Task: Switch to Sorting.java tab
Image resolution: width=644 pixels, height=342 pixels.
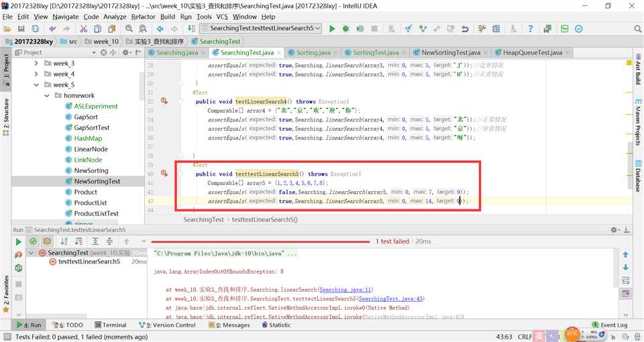Action: tap(313, 52)
